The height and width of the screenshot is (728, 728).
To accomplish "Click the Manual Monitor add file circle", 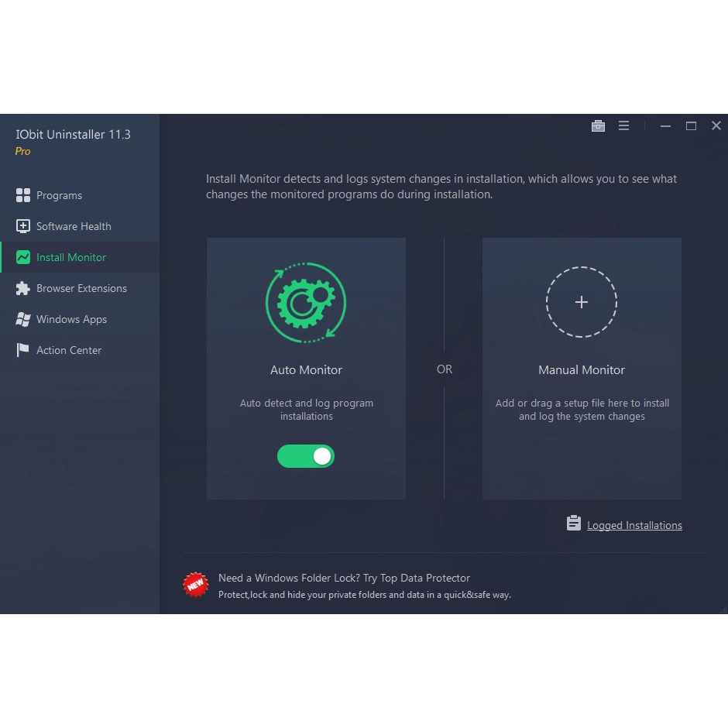I will (582, 302).
